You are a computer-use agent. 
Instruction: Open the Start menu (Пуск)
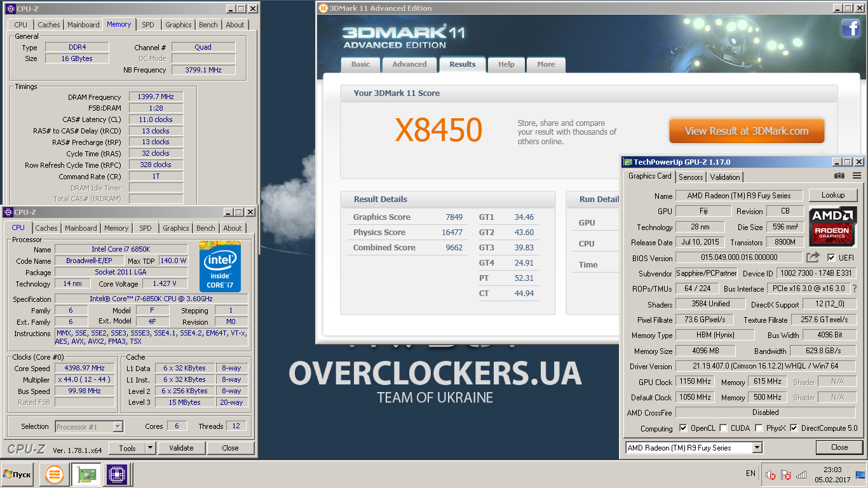coord(17,475)
